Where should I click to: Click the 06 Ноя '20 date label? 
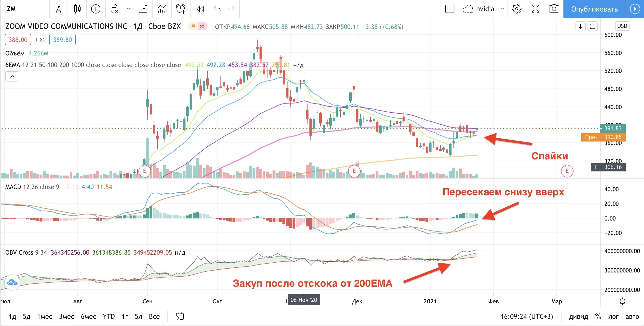[304, 300]
